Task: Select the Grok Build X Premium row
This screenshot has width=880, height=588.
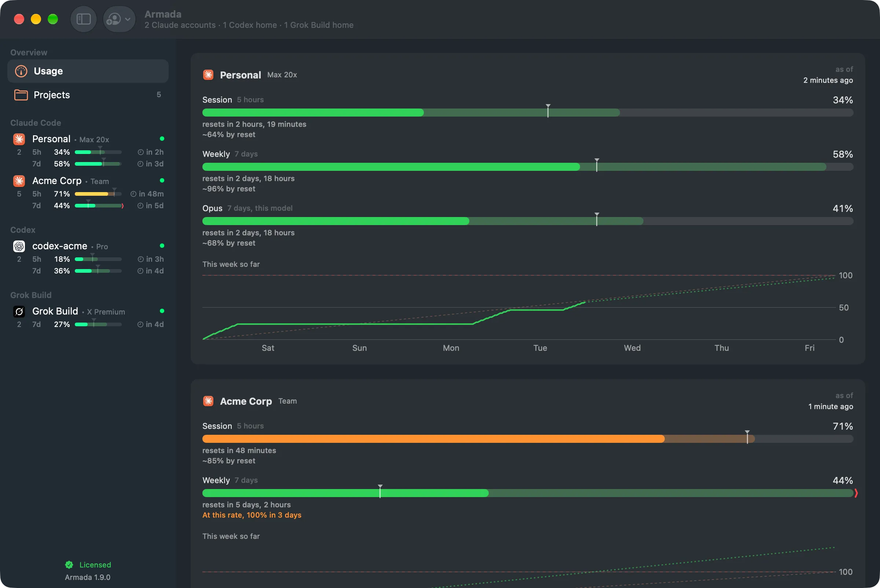Action: tap(88, 317)
